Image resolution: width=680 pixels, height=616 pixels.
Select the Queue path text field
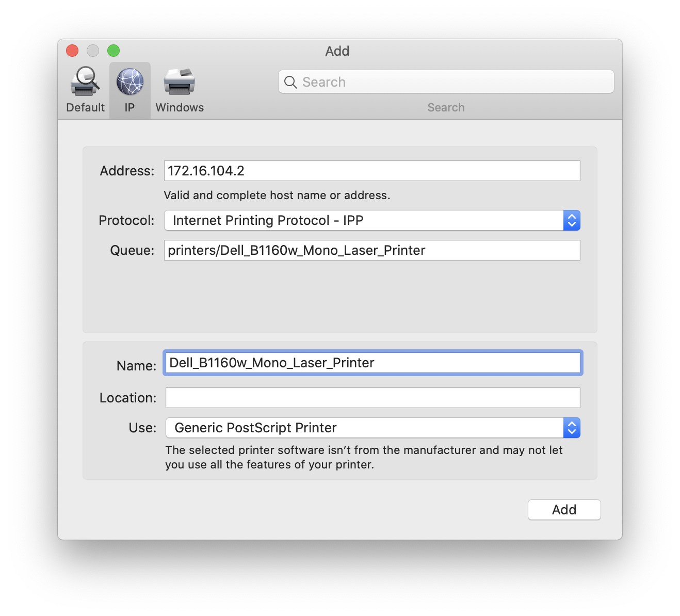pyautogui.click(x=371, y=250)
